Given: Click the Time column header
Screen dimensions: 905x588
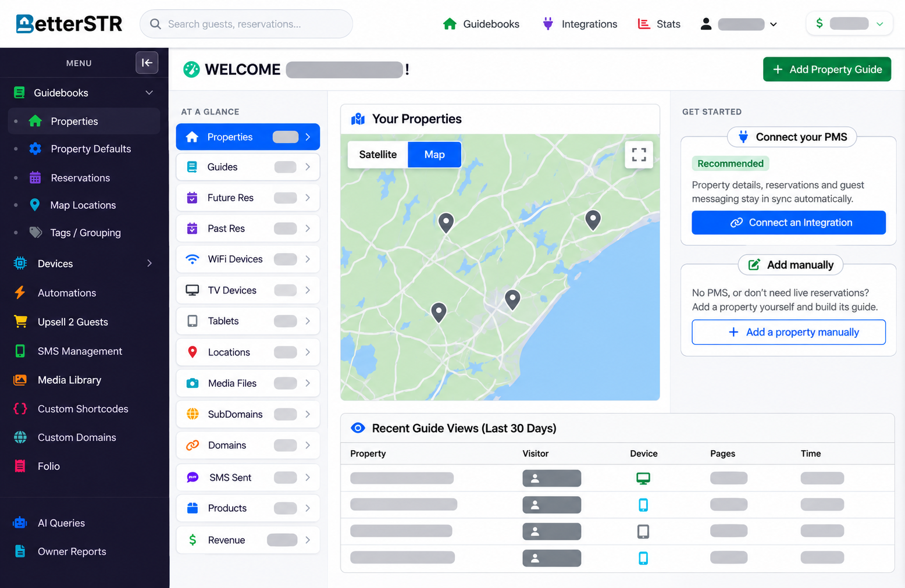Looking at the screenshot, I should click(x=811, y=454).
